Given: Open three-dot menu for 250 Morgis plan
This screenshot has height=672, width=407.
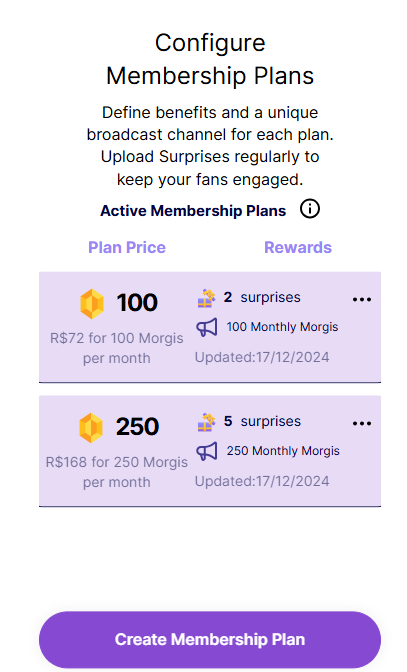Looking at the screenshot, I should click(x=362, y=423).
